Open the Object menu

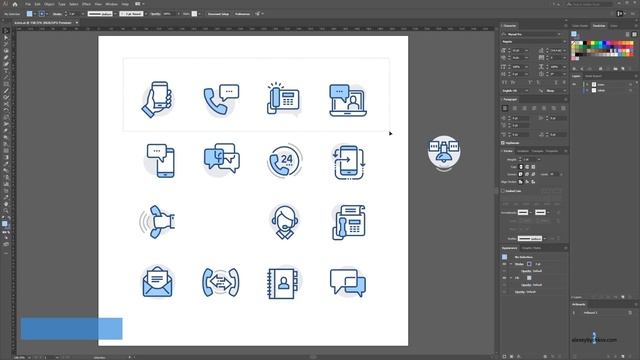[x=49, y=4]
